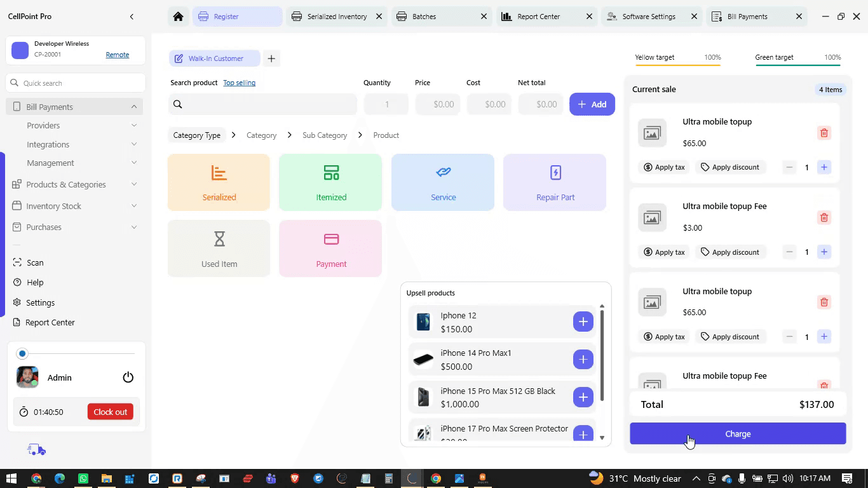Add iPhone 15 Pro Max 512 GB Black
This screenshot has width=868, height=488.
pyautogui.click(x=583, y=397)
